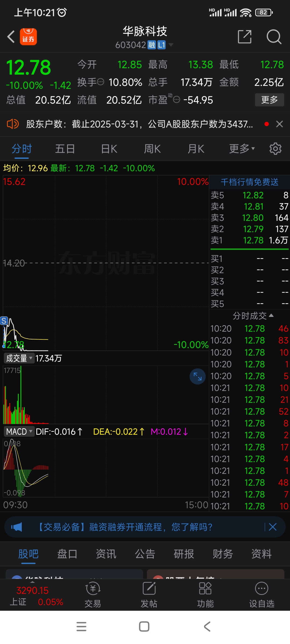Open the orange 证券 securities app icon

[x=28, y=36]
